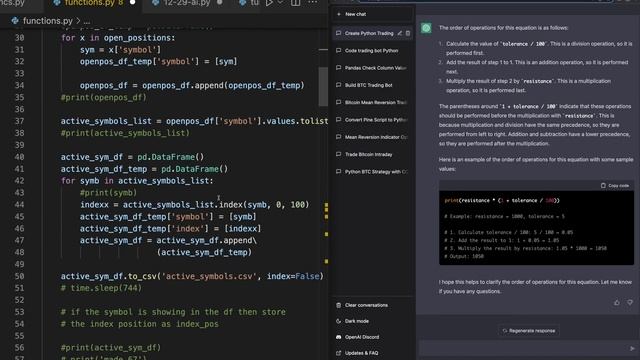Screen dimensions: 640x360
Task: Start a New chat in ChatGPT sidebar
Action: 371,14
